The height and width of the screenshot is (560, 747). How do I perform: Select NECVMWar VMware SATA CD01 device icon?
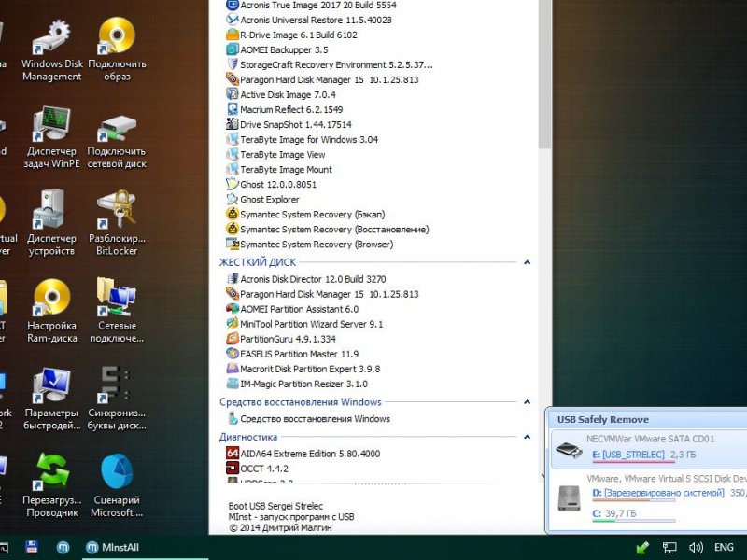point(569,449)
